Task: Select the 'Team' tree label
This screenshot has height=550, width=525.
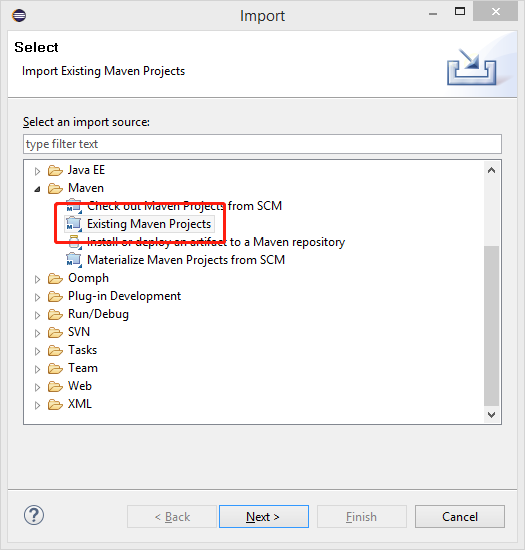Action: click(x=83, y=368)
